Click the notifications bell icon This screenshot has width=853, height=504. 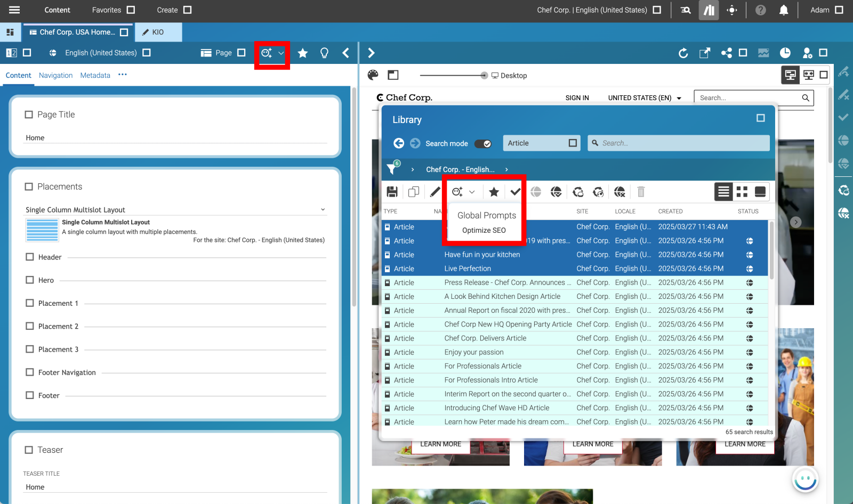[783, 10]
